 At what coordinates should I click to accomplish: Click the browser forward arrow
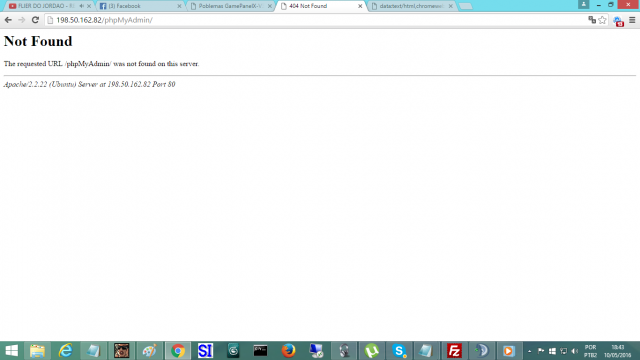tap(22, 20)
